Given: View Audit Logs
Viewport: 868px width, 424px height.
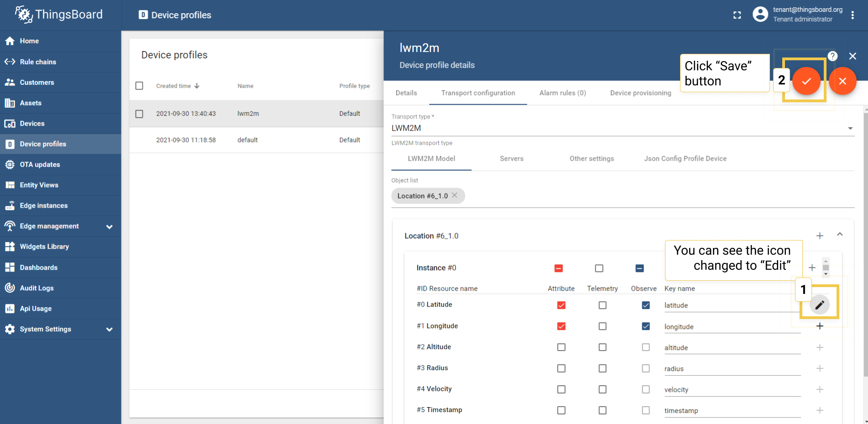Looking at the screenshot, I should [60, 288].
